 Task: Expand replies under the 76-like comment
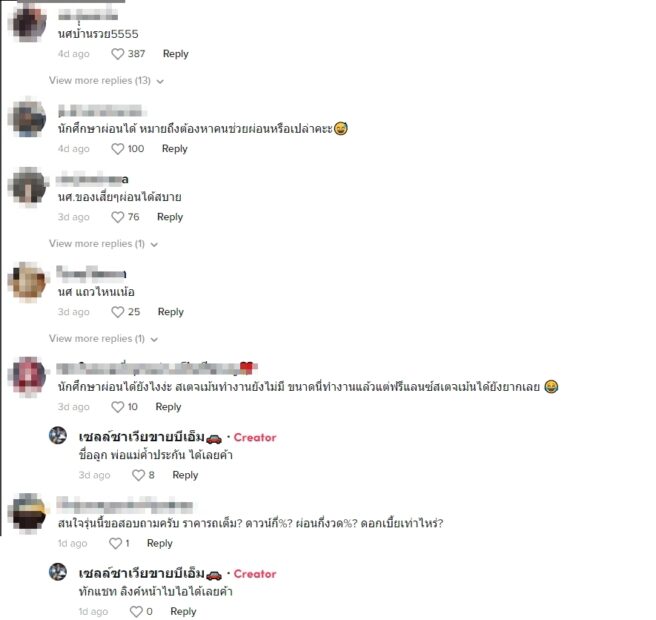click(103, 243)
